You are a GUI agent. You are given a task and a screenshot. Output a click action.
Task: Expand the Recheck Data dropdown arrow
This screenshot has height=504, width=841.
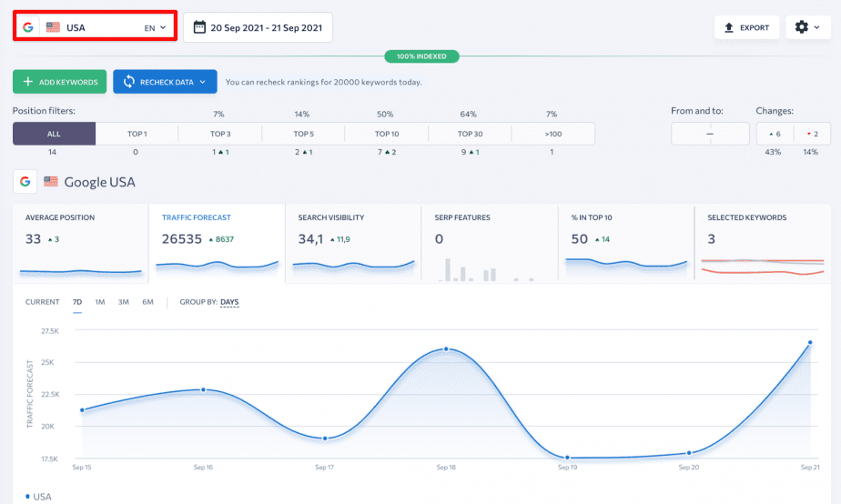203,82
